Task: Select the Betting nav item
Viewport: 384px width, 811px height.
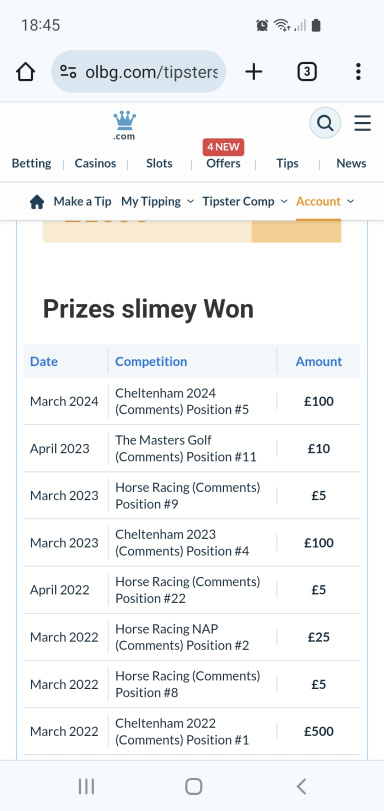Action: tap(32, 163)
